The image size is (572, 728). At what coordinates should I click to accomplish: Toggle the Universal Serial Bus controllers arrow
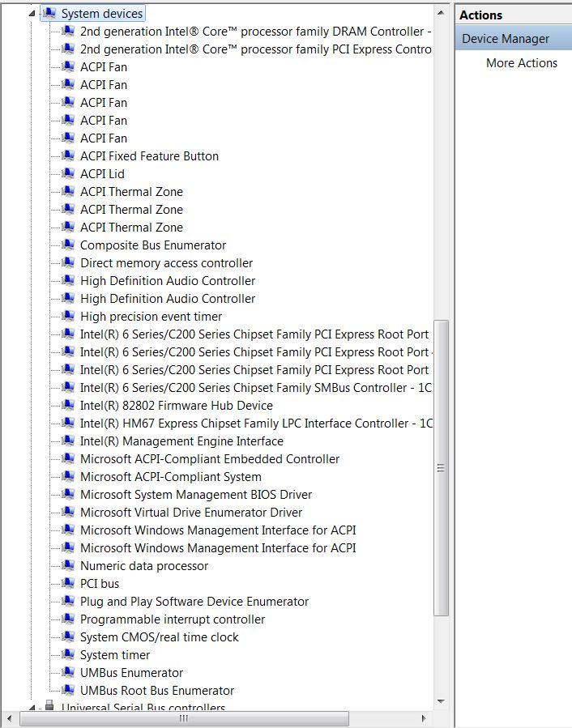coord(32,708)
